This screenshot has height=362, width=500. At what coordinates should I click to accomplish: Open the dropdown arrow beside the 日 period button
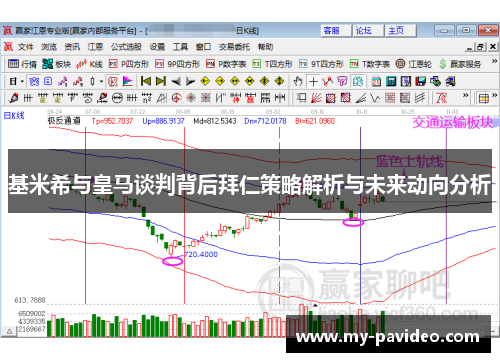[x=22, y=81]
